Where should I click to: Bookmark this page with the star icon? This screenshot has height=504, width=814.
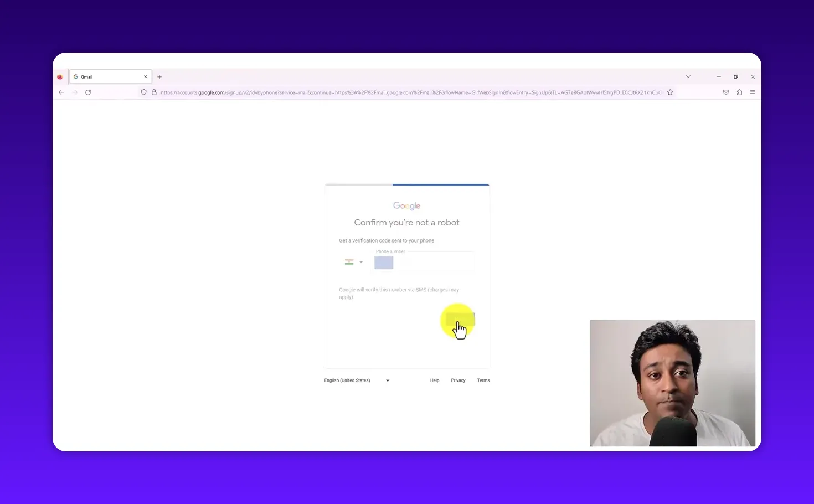670,92
